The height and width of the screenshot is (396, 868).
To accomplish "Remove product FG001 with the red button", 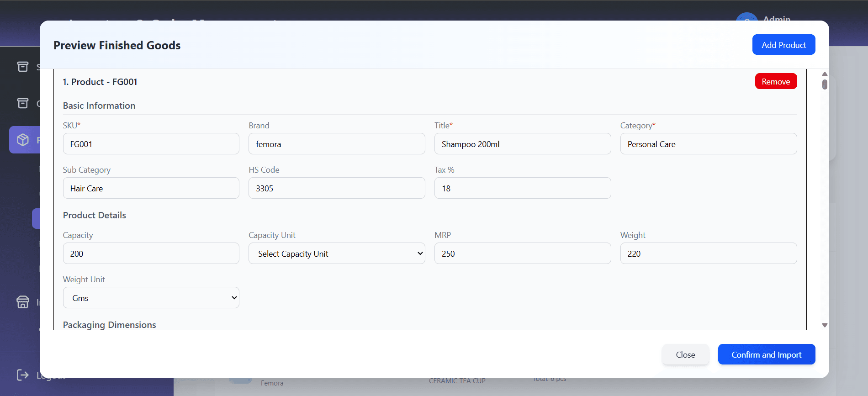I will pos(776,81).
